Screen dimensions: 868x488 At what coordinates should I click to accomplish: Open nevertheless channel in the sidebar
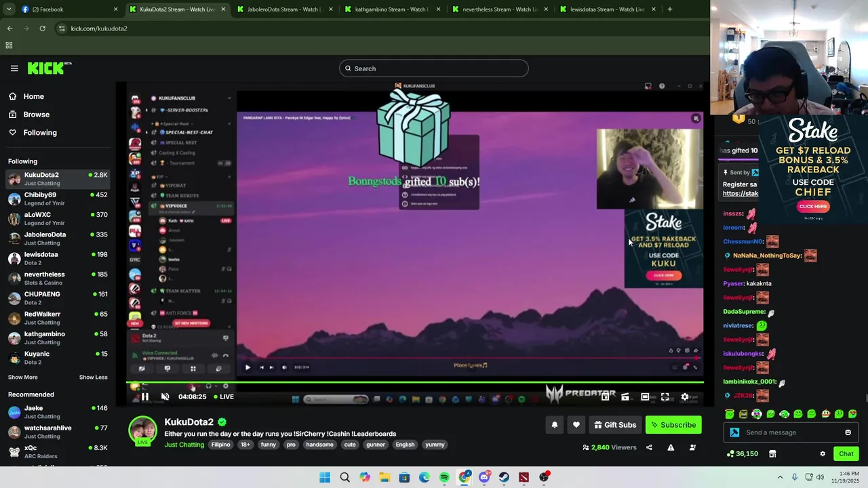58,278
